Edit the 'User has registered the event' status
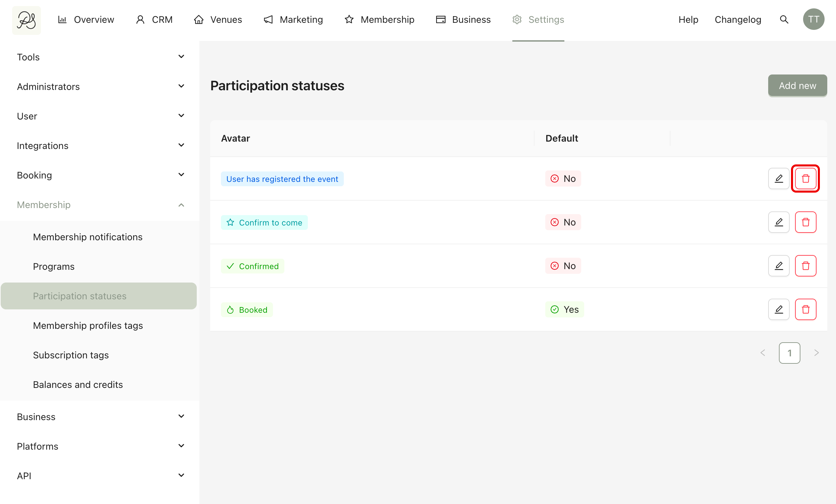Screen dimensions: 836x504 [x=778, y=179]
